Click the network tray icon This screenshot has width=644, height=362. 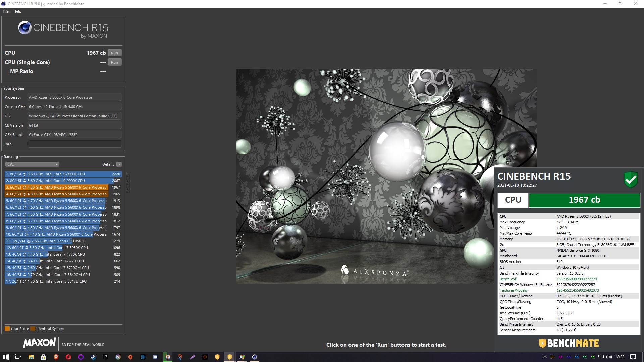click(x=601, y=357)
